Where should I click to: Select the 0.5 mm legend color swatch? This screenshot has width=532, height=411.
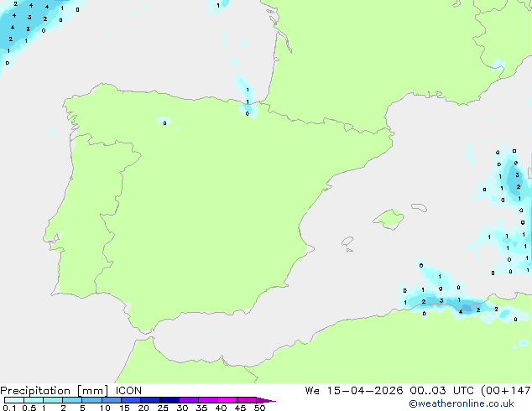tap(34, 400)
